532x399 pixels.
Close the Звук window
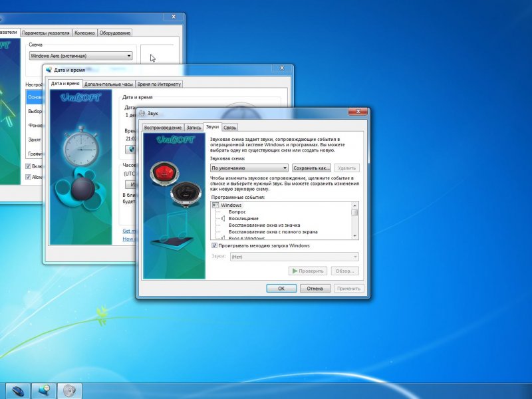pos(358,112)
